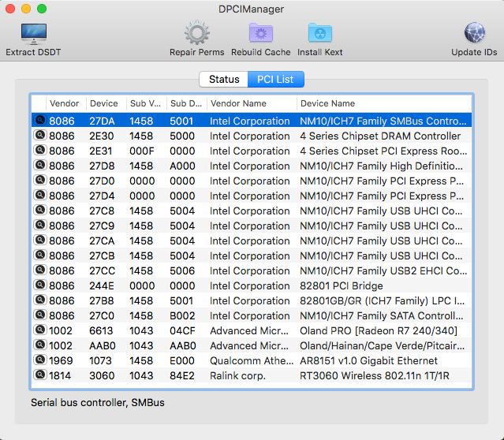Screen dimensions: 504x440
Task: Click lookup icon for device 27B8 row
Action: (40, 300)
